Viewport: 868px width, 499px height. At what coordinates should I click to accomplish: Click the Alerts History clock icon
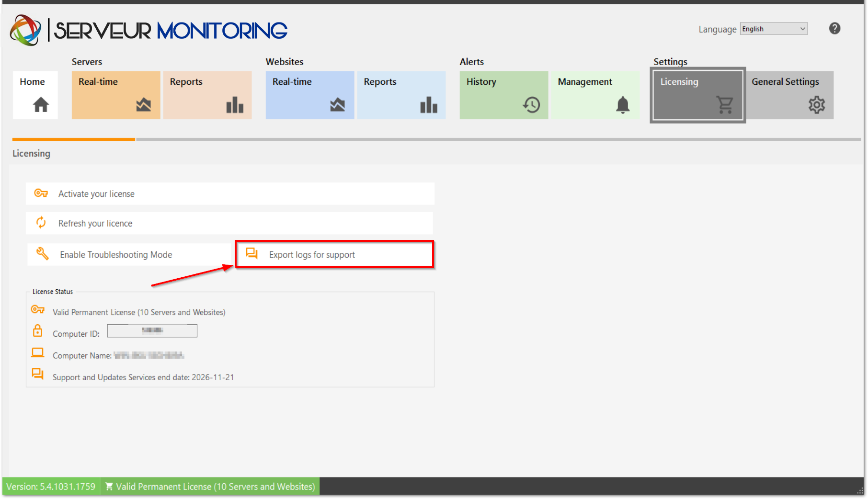click(531, 104)
